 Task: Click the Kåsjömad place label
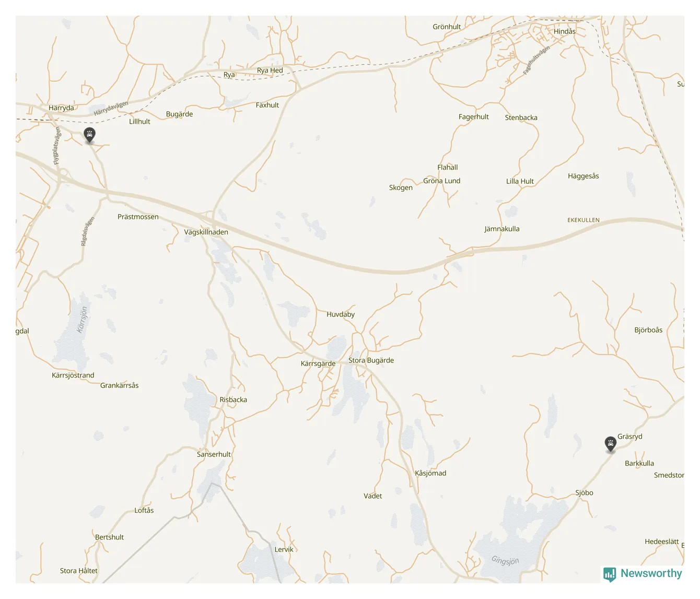[x=430, y=473]
